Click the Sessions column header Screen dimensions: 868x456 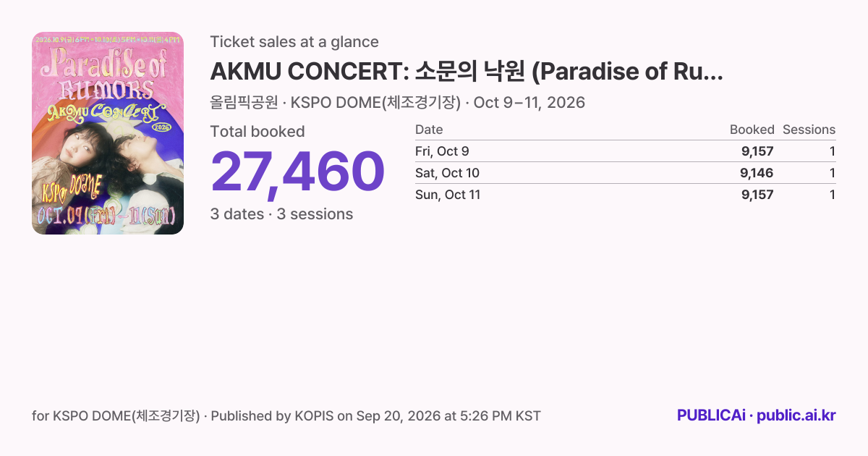tap(809, 130)
